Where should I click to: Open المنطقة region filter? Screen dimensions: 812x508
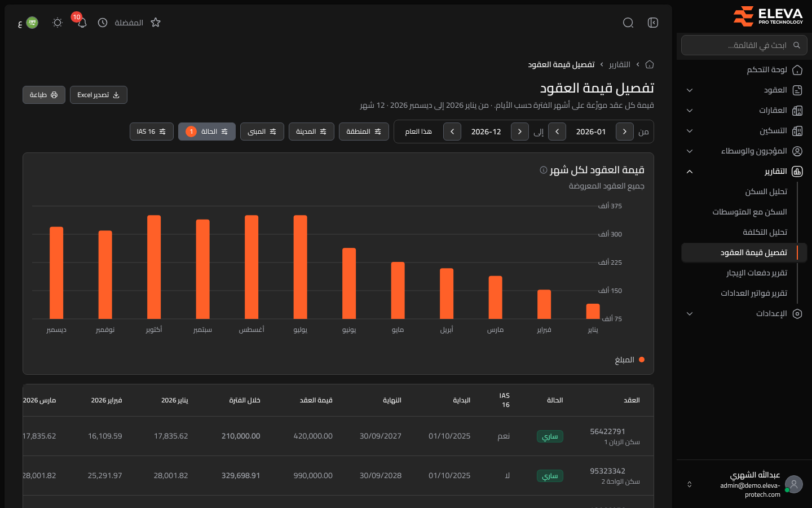click(364, 132)
